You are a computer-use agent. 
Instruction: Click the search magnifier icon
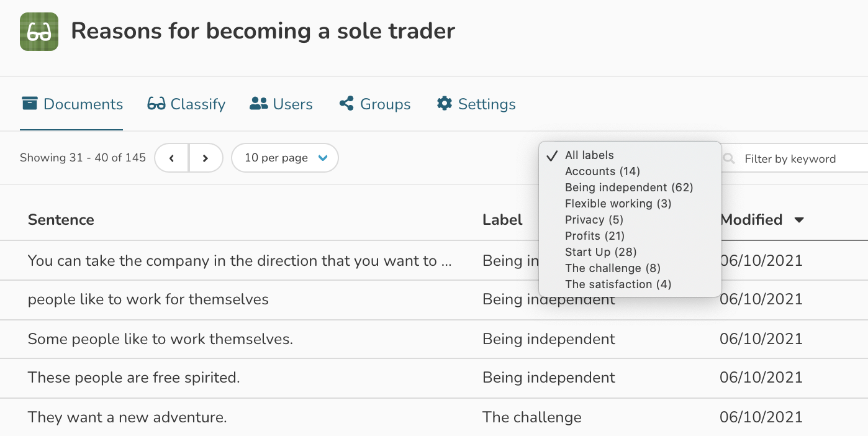(729, 158)
